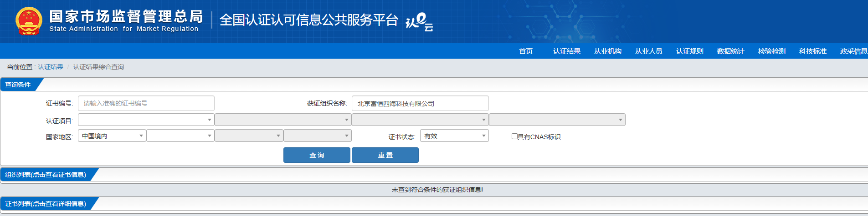Viewport: 868px width, 216px height.
Task: Open the 从业人员 menu
Action: tap(649, 51)
